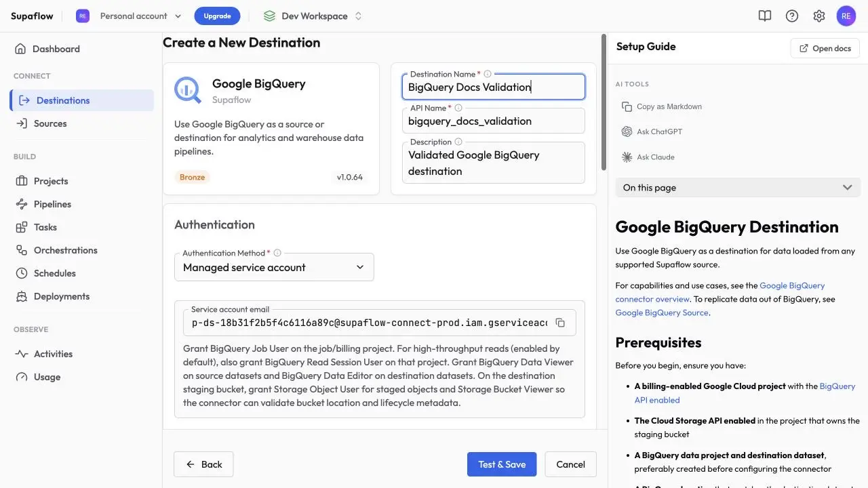This screenshot has width=868, height=488.
Task: Click the Open docs button
Action: 825,48
